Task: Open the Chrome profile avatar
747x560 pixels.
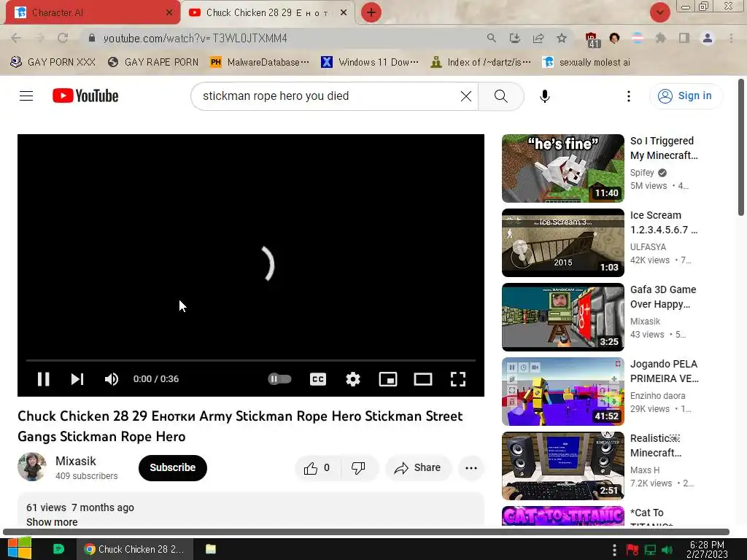Action: tap(708, 38)
